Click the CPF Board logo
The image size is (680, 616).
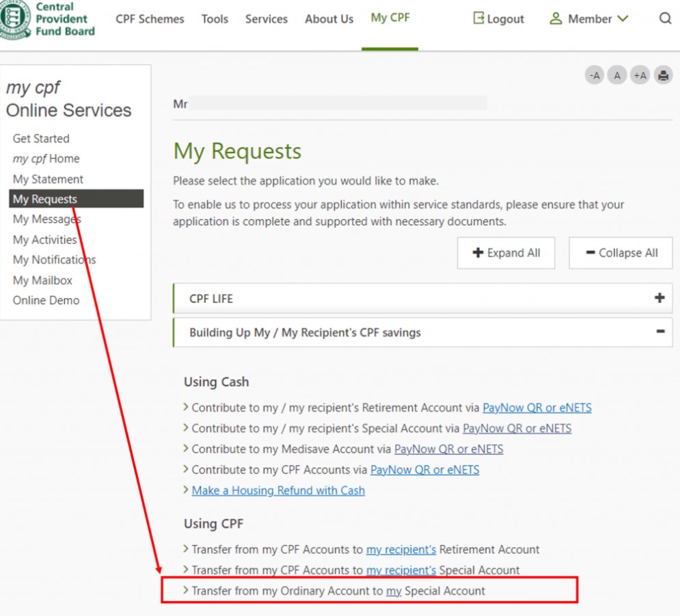48,21
